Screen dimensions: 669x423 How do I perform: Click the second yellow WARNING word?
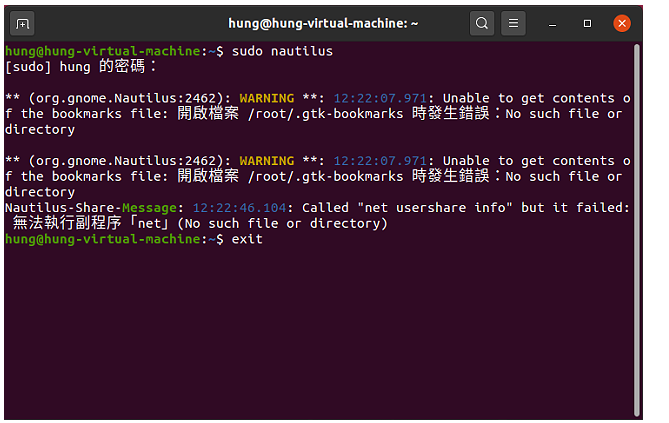point(267,161)
